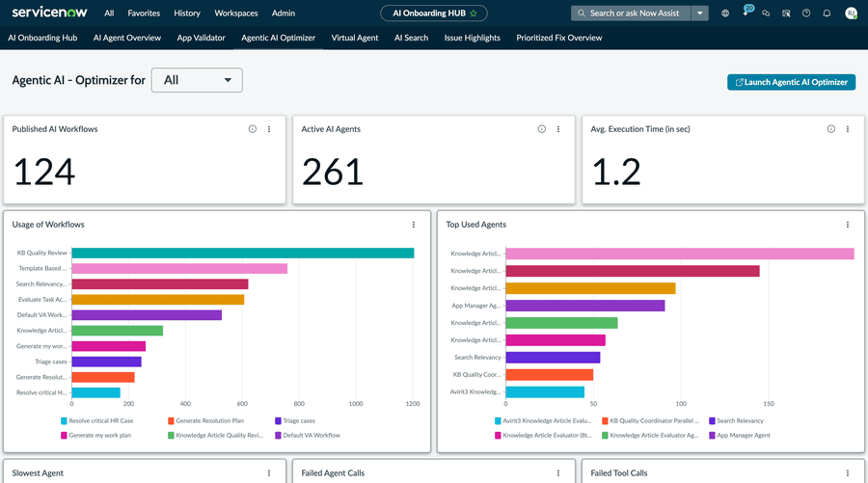Toggle Triage cases legend entry
The image size is (868, 483).
tap(295, 421)
